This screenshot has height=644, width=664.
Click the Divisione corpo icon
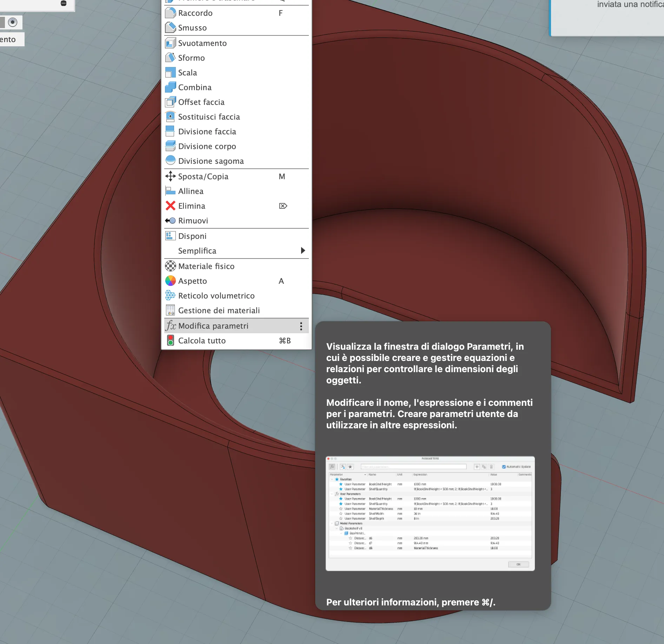tap(170, 146)
